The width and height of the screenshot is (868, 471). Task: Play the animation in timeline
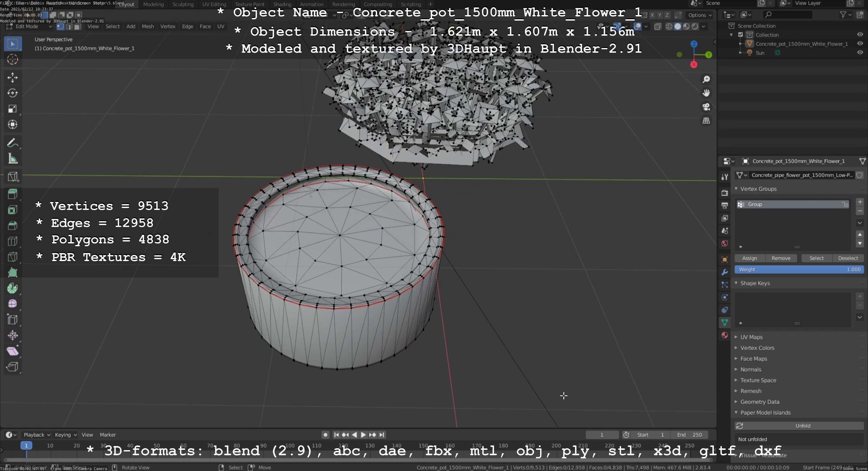[363, 435]
